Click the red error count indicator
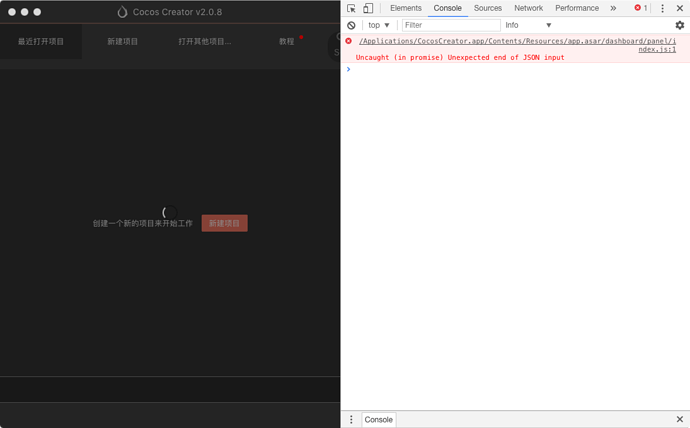Image resolution: width=690 pixels, height=428 pixels. click(x=641, y=8)
